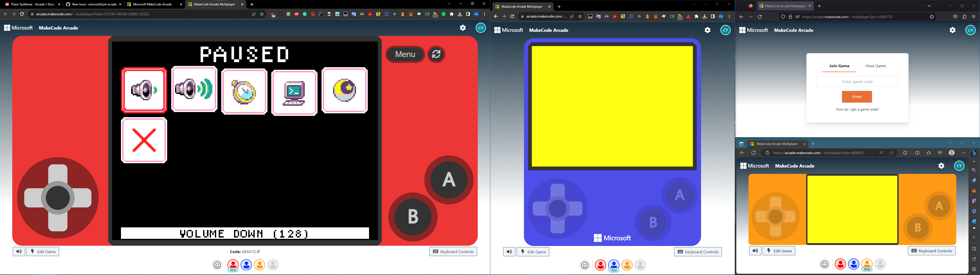Switch to the Host Game tab
The height and width of the screenshot is (275, 980).
[x=876, y=66]
